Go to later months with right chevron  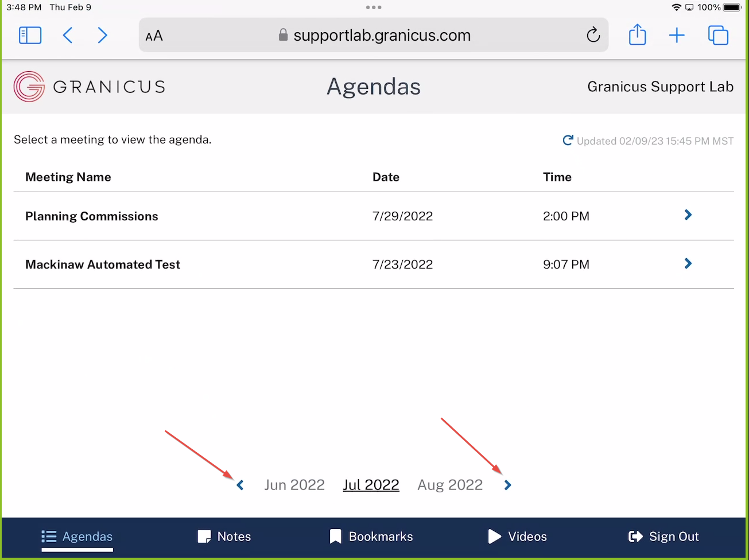click(507, 485)
